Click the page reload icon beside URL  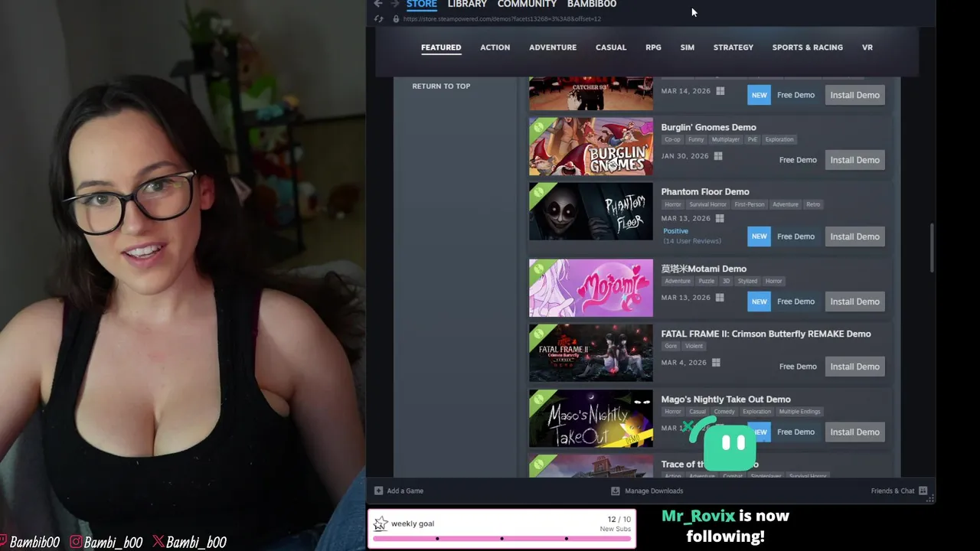(378, 18)
